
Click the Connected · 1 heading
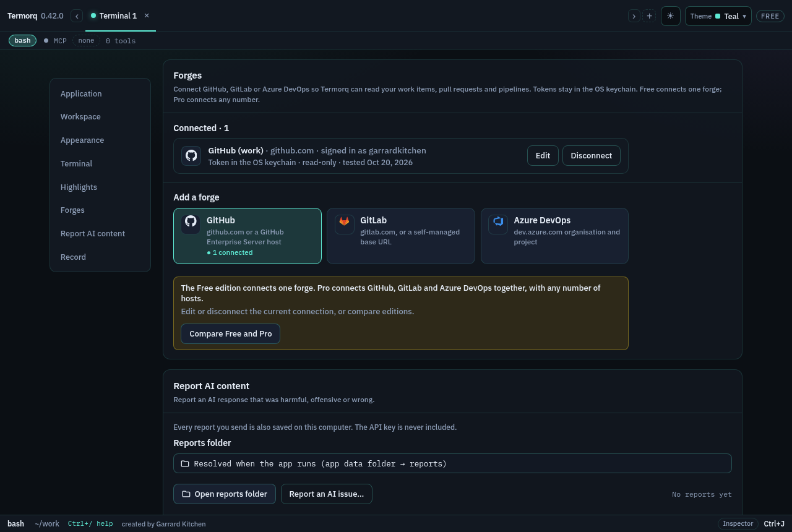click(201, 128)
